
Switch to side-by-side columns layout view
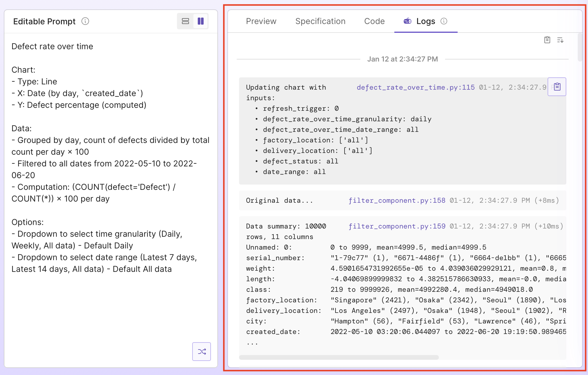pyautogui.click(x=201, y=21)
